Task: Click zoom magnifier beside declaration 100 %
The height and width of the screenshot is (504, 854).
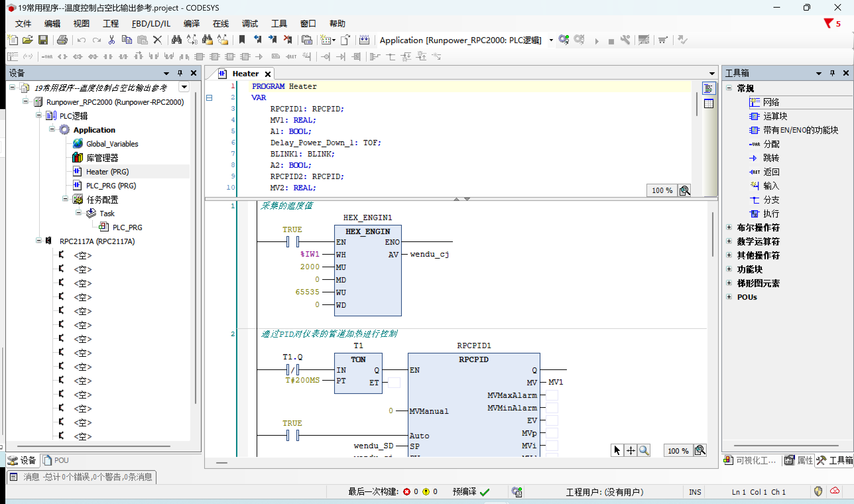Action: coord(685,191)
